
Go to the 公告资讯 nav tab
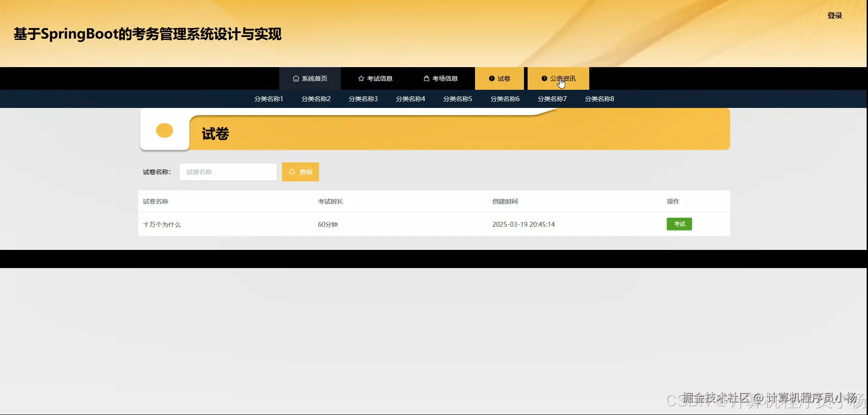pos(558,78)
